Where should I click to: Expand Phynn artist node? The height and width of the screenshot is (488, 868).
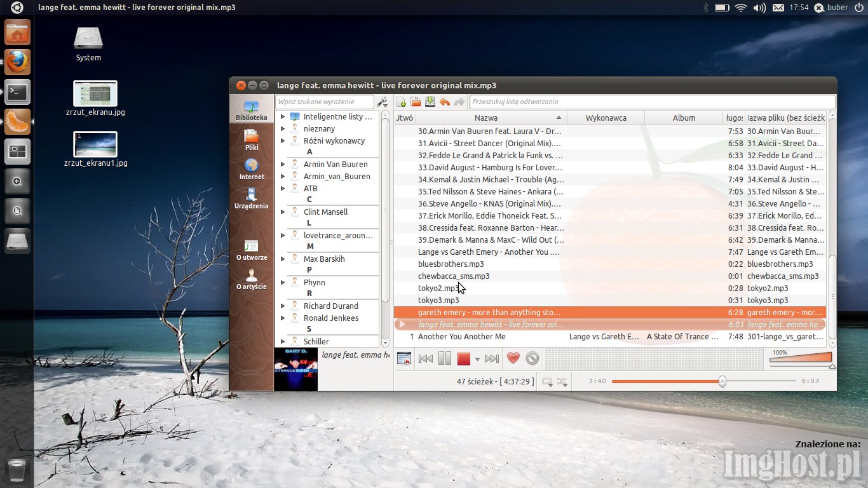[283, 283]
